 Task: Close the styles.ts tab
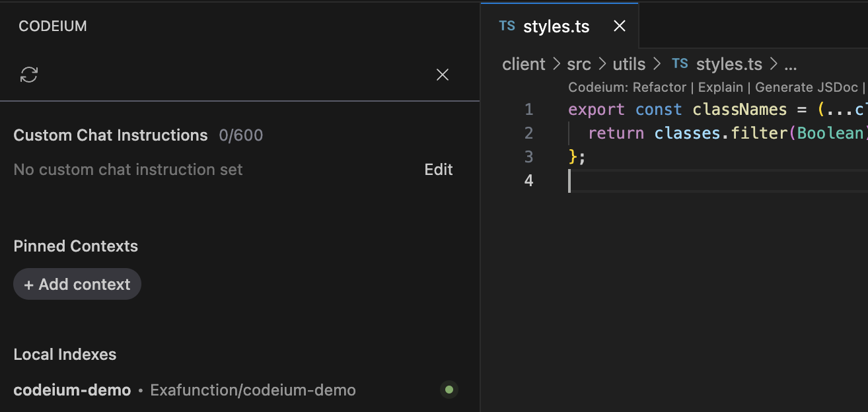point(619,26)
